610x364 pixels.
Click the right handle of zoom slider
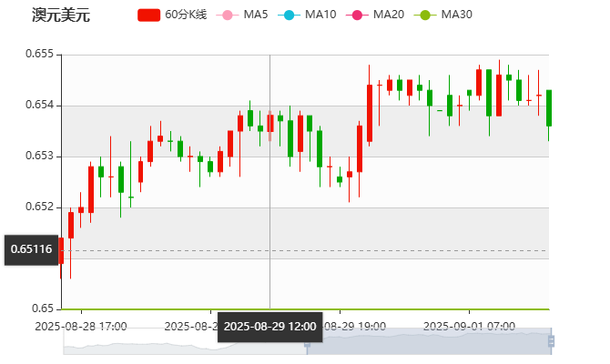pos(553,341)
